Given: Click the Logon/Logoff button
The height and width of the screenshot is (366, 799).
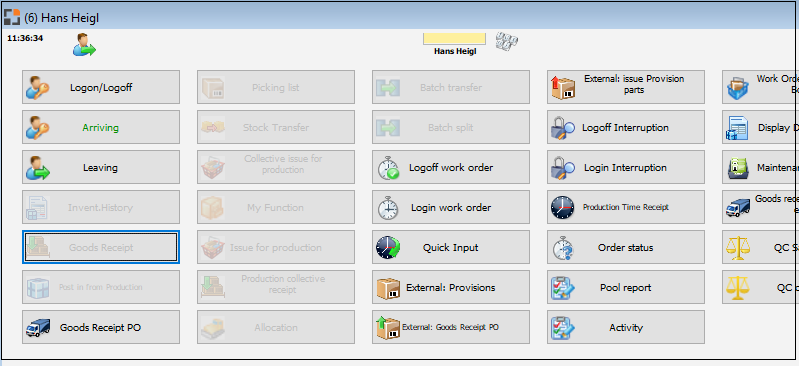Looking at the screenshot, I should pos(101,87).
